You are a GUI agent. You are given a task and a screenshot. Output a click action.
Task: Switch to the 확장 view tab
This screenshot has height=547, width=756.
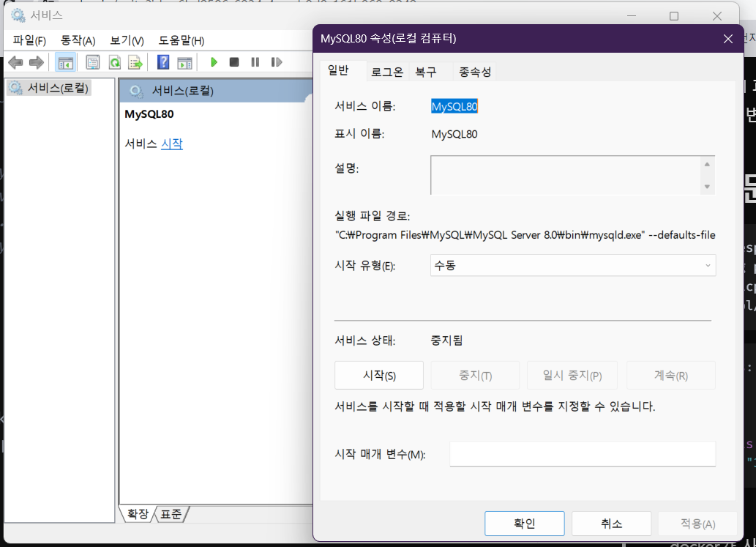click(x=138, y=514)
